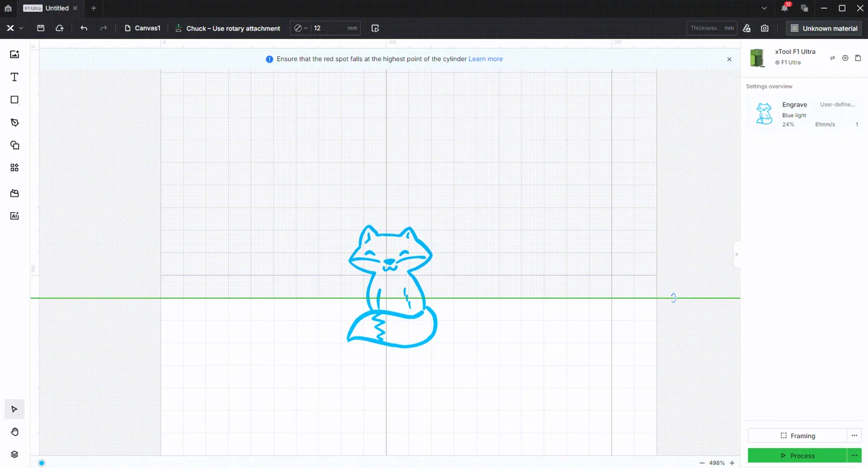868x468 pixels.
Task: Add a new project tab
Action: (x=94, y=8)
